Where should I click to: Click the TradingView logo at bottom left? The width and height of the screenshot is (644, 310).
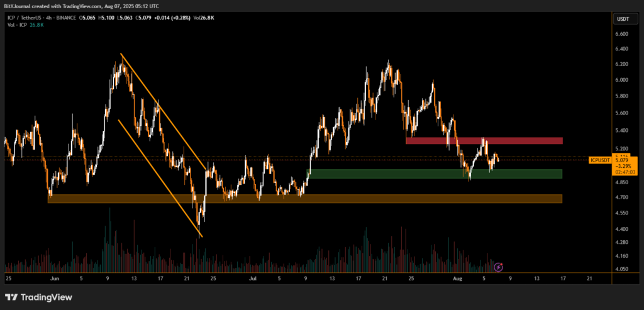[x=38, y=297]
